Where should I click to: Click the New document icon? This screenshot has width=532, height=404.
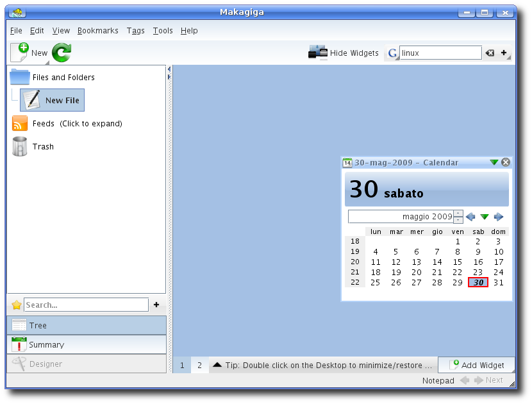pyautogui.click(x=20, y=53)
